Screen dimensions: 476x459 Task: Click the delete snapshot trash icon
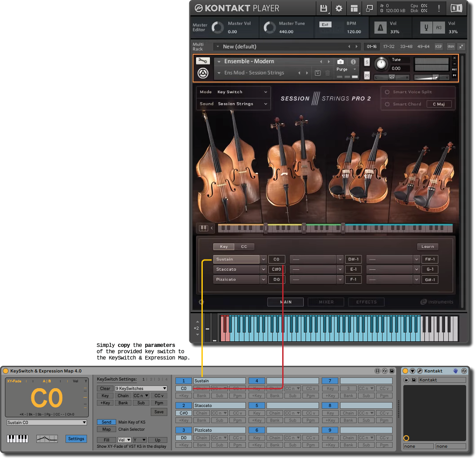328,73
